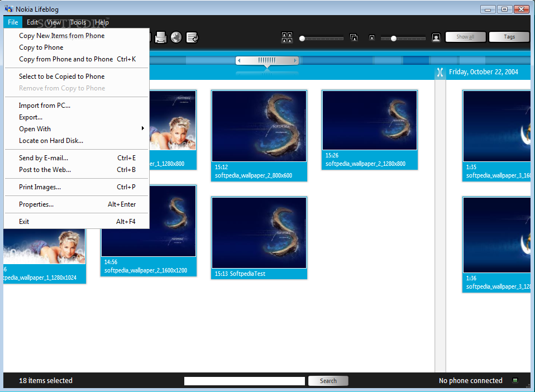Select Copy to Phone menu entry

point(41,47)
